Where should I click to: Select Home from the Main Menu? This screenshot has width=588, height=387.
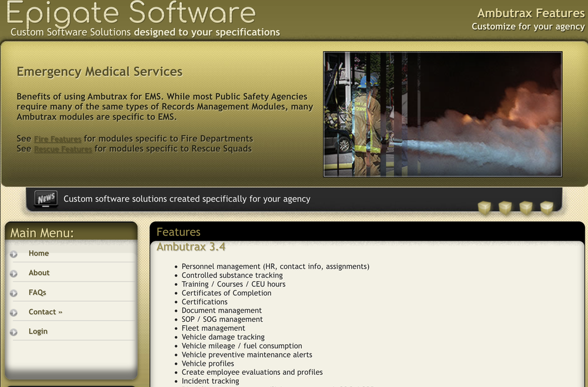tap(38, 253)
